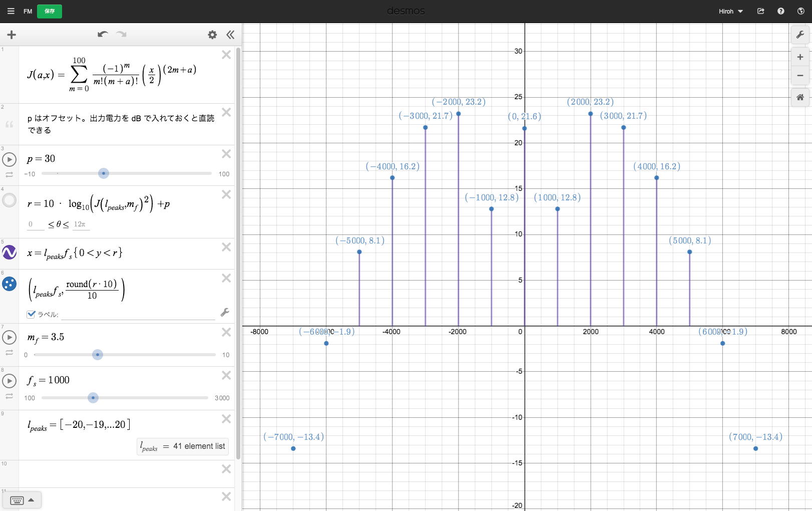Image resolution: width=812 pixels, height=511 pixels.
Task: Delete the l_peaks list expression
Action: 226,419
